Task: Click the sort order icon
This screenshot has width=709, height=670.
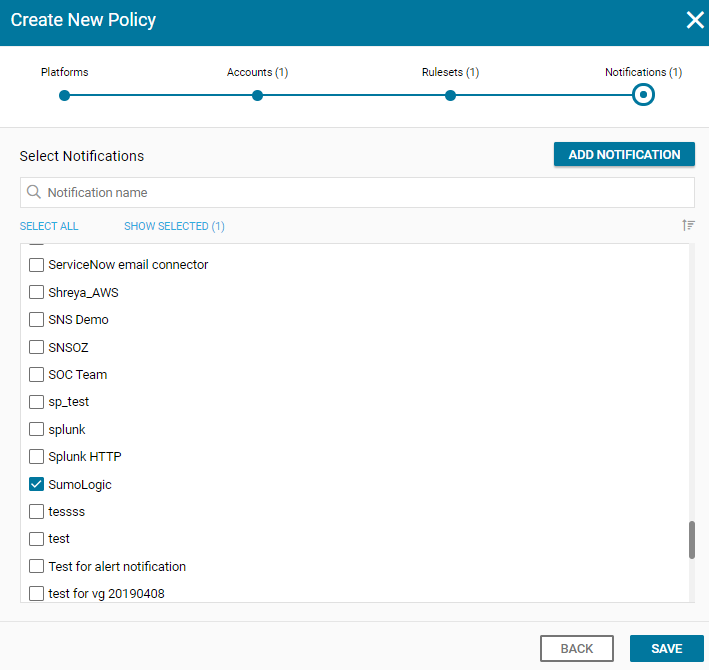Action: pyautogui.click(x=688, y=225)
